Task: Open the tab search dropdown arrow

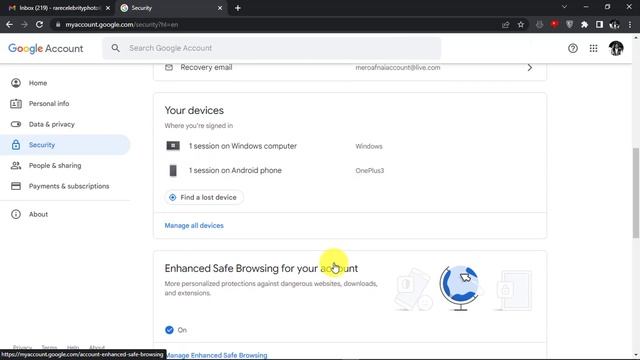Action: coord(564,7)
